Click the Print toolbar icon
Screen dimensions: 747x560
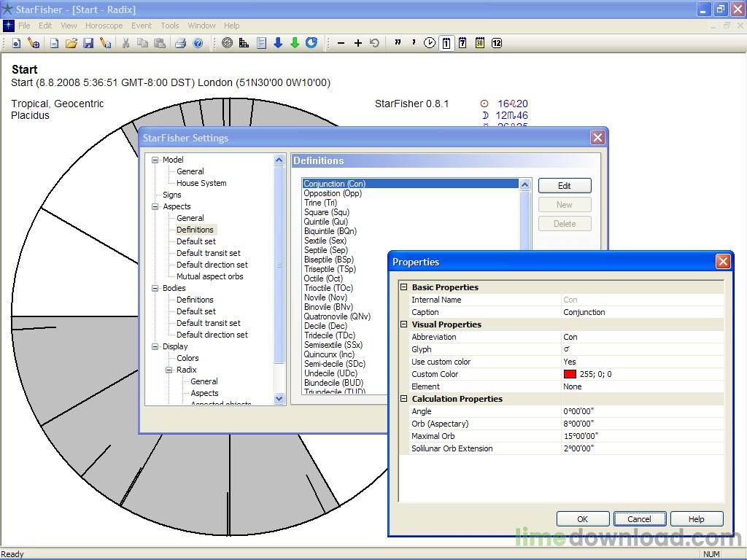coord(180,43)
